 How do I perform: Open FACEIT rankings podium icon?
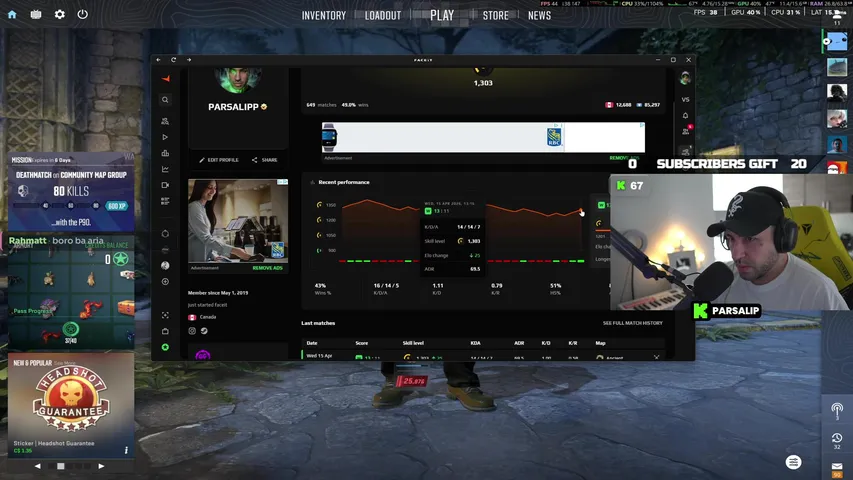click(165, 153)
